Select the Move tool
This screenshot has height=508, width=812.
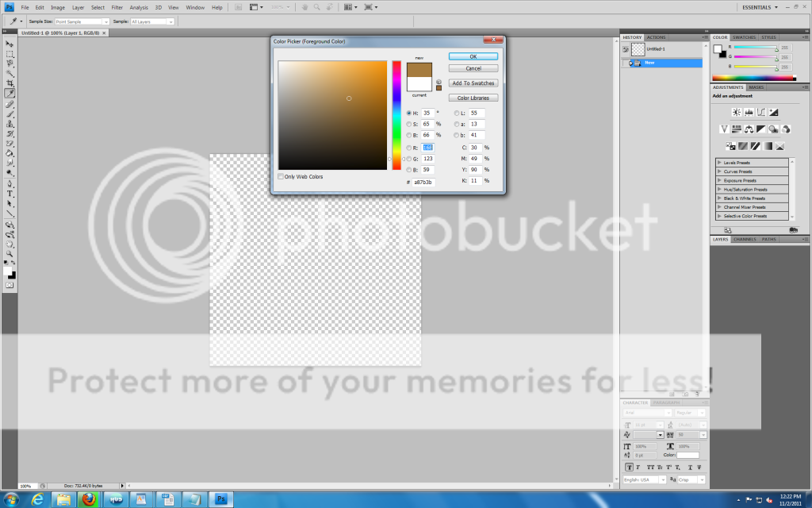tap(10, 45)
